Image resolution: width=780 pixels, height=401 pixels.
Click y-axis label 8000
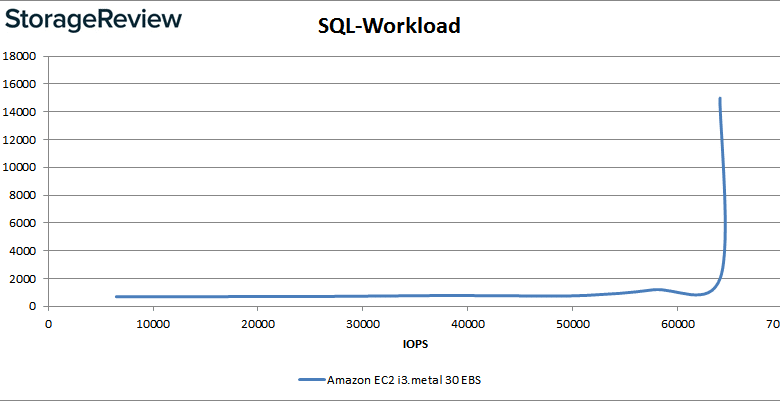click(x=22, y=196)
